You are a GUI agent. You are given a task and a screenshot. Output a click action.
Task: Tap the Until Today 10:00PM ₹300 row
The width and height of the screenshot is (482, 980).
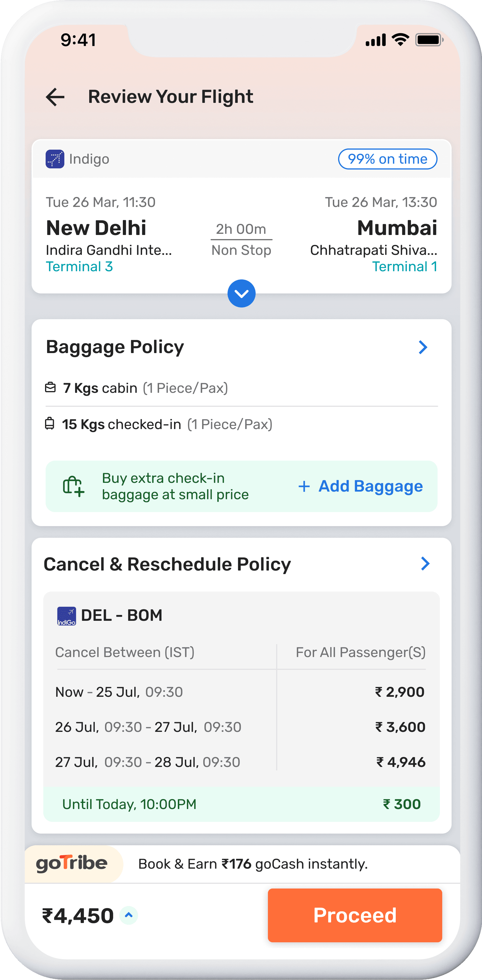(241, 804)
